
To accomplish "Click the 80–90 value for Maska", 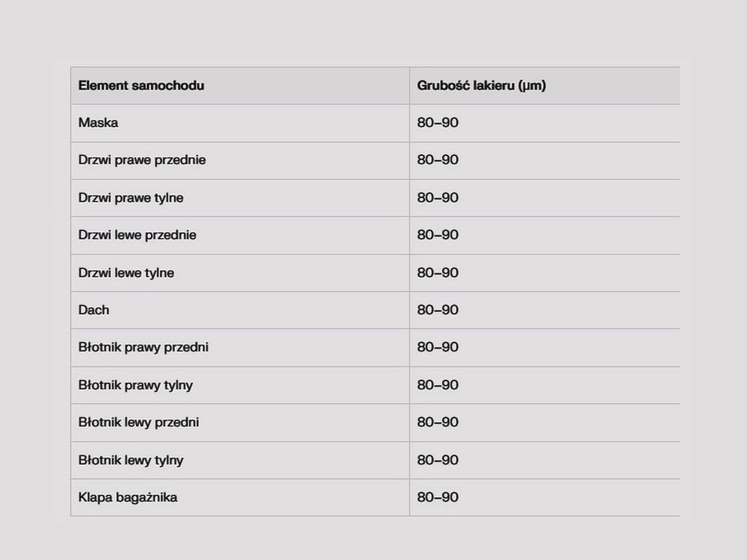I will click(x=438, y=123).
